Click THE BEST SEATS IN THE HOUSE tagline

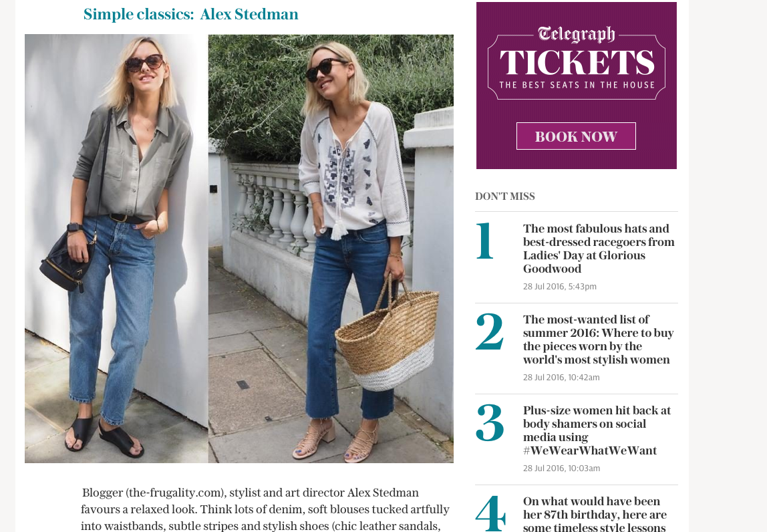[x=577, y=85]
